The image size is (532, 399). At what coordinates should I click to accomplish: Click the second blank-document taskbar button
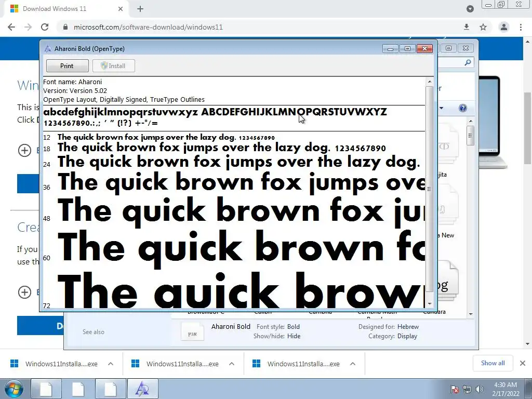78,389
